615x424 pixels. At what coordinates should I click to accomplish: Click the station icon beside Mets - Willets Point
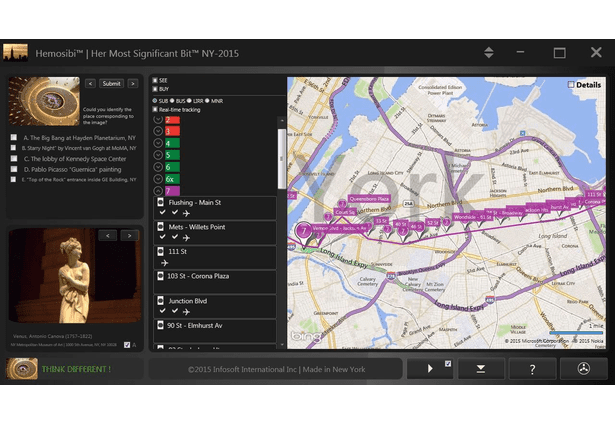160,227
